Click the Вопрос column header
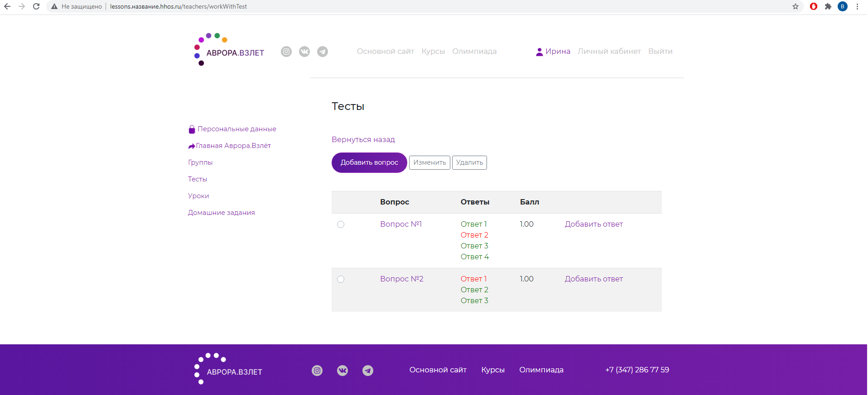Image resolution: width=868 pixels, height=395 pixels. [x=395, y=202]
